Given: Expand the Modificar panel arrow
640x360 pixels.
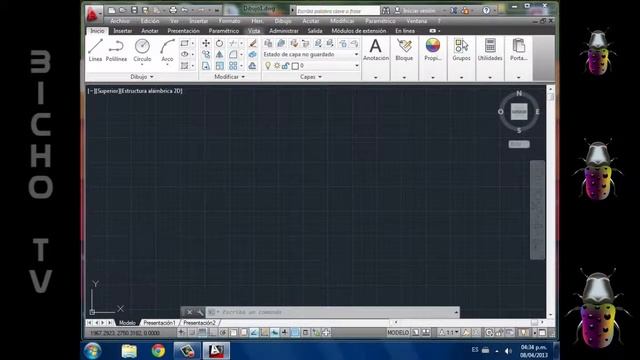Looking at the screenshot, I should tap(243, 77).
